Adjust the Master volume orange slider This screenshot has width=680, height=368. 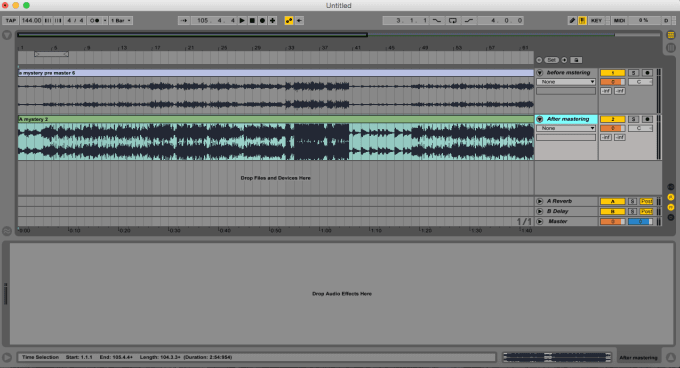(612, 221)
